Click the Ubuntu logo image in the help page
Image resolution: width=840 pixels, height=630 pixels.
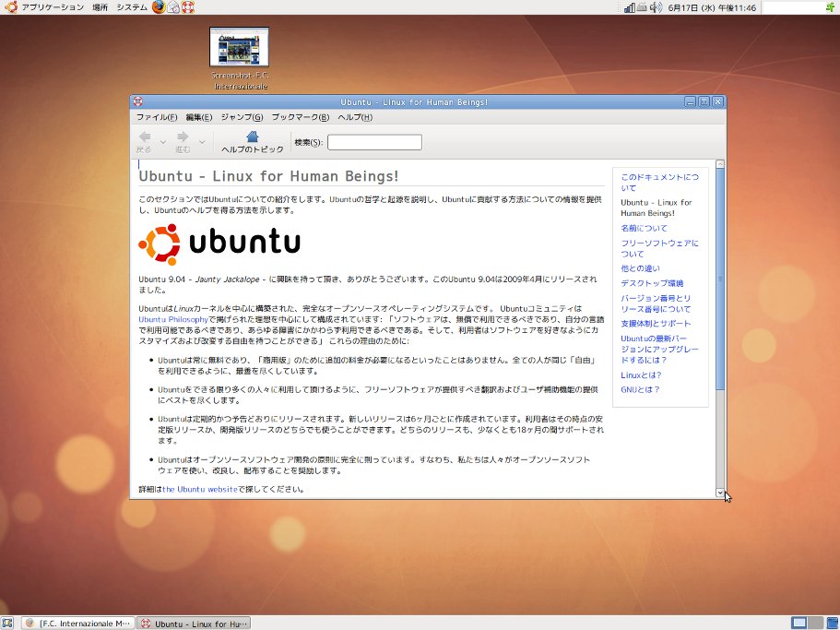[x=219, y=244]
